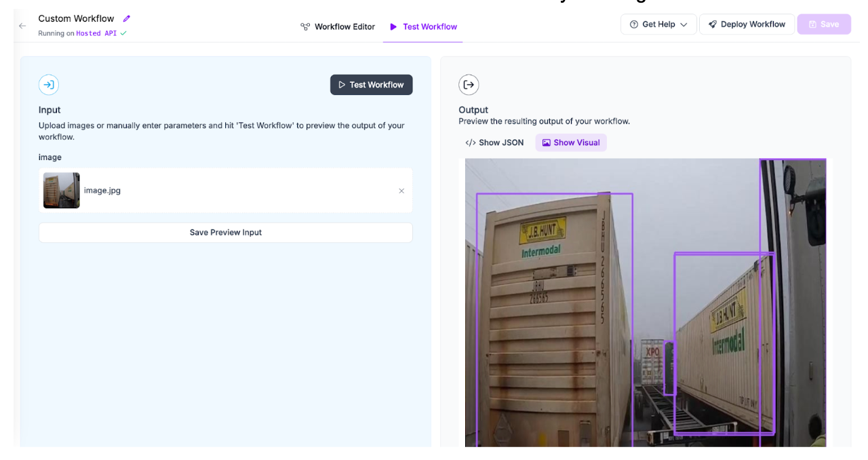The width and height of the screenshot is (868, 460).
Task: Click the output visualization image
Action: click(x=646, y=303)
